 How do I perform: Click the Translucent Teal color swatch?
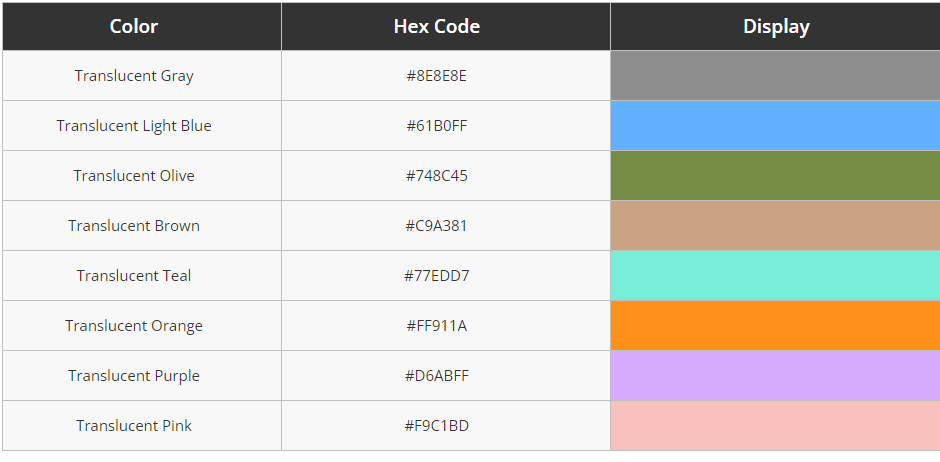pyautogui.click(x=775, y=276)
